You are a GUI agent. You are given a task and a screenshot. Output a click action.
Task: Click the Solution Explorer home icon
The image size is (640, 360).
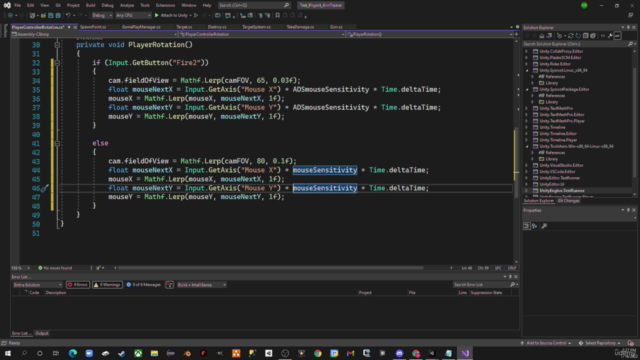[x=541, y=36]
